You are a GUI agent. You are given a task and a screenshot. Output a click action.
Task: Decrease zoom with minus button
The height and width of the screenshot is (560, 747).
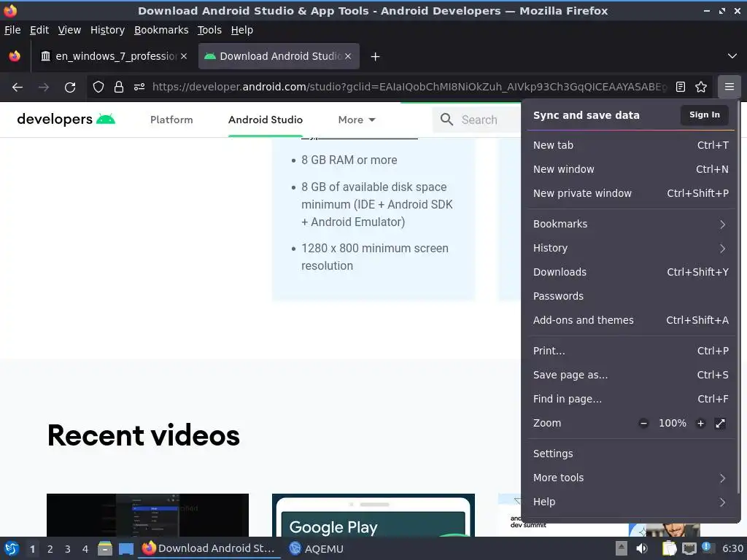pyautogui.click(x=643, y=423)
